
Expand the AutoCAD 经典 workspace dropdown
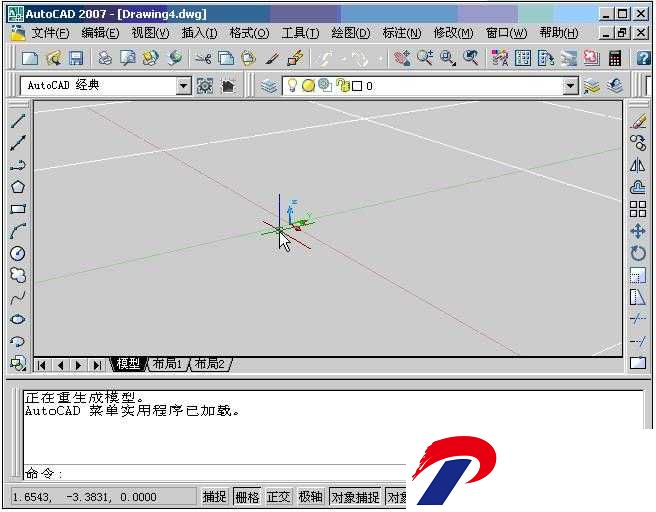click(x=183, y=86)
